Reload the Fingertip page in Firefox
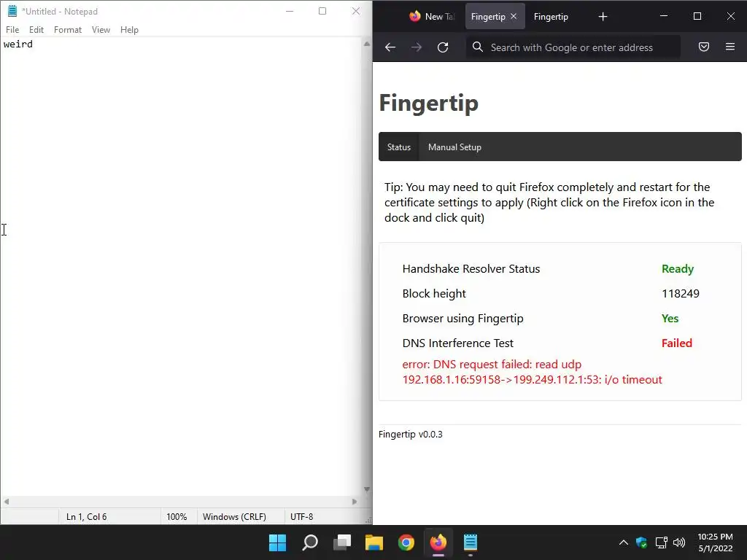The image size is (747, 560). click(x=443, y=47)
